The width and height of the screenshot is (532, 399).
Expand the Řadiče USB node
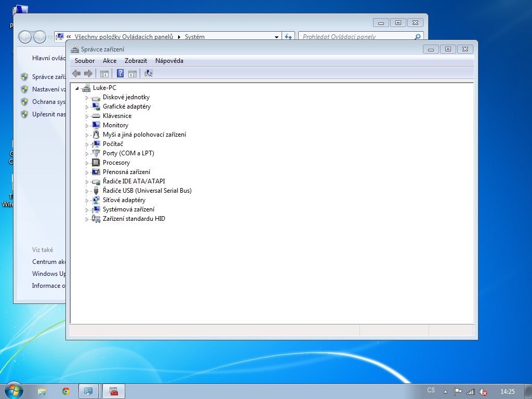[87, 191]
